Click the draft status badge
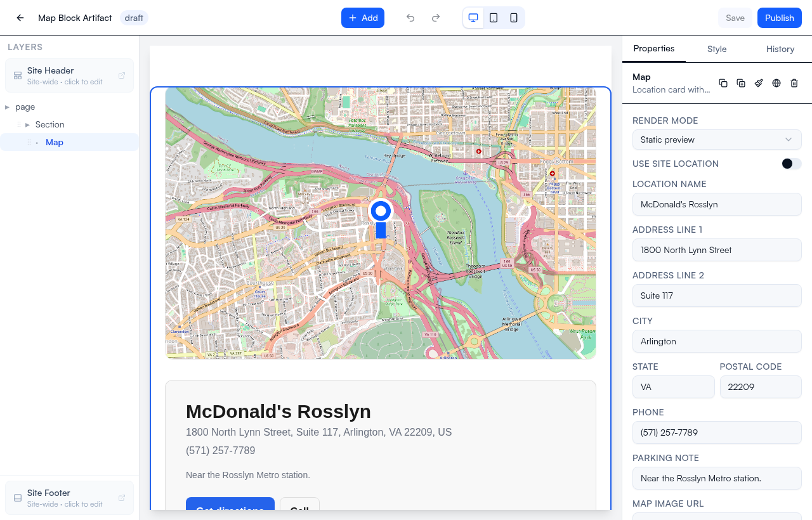Screen dimensions: 812x520 click(134, 18)
